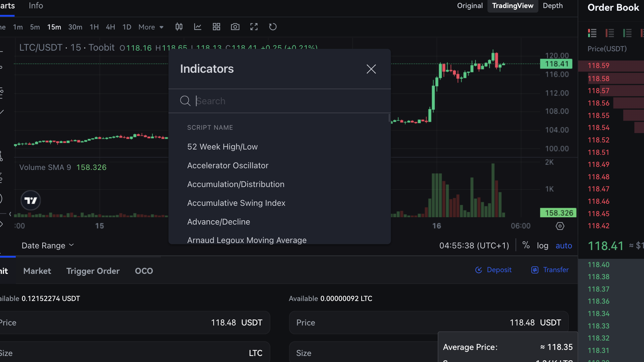Switch to the Original chart tab

(469, 6)
